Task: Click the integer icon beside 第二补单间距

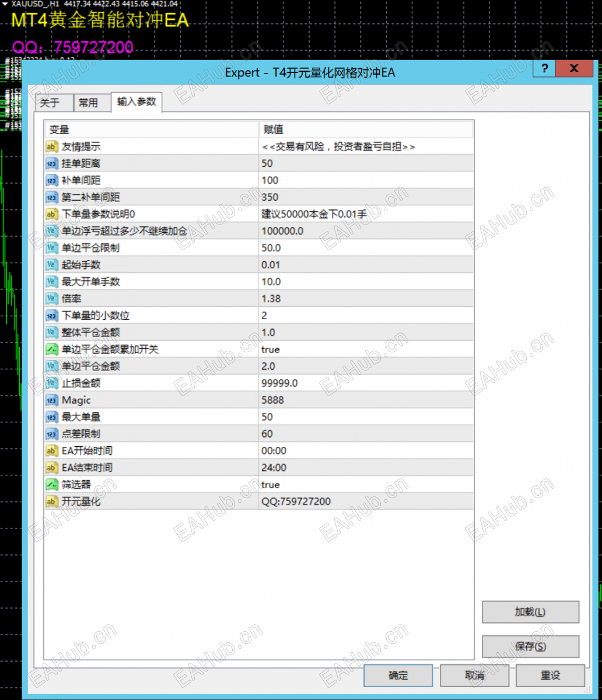Action: click(x=52, y=197)
